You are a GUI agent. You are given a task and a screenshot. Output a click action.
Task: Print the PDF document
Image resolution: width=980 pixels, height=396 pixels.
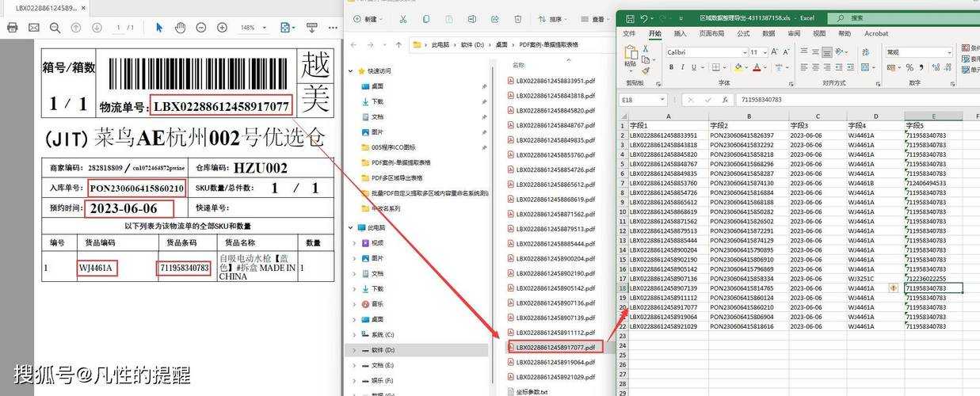click(x=12, y=28)
